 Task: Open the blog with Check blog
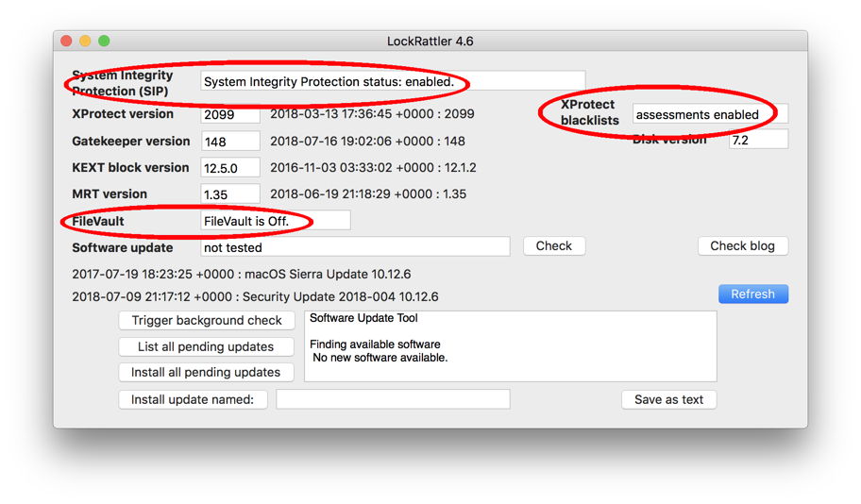(742, 246)
